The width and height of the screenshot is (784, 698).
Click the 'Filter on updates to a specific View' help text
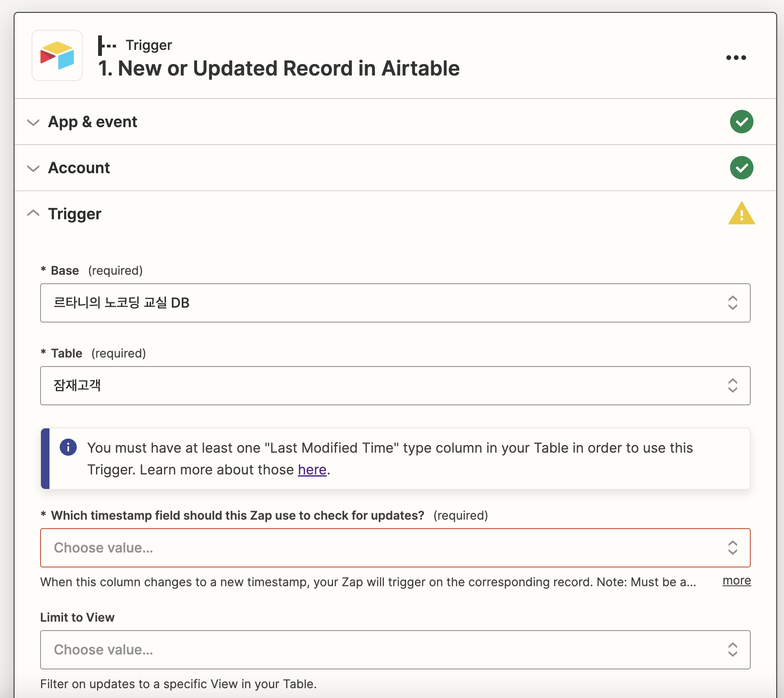tap(178, 684)
